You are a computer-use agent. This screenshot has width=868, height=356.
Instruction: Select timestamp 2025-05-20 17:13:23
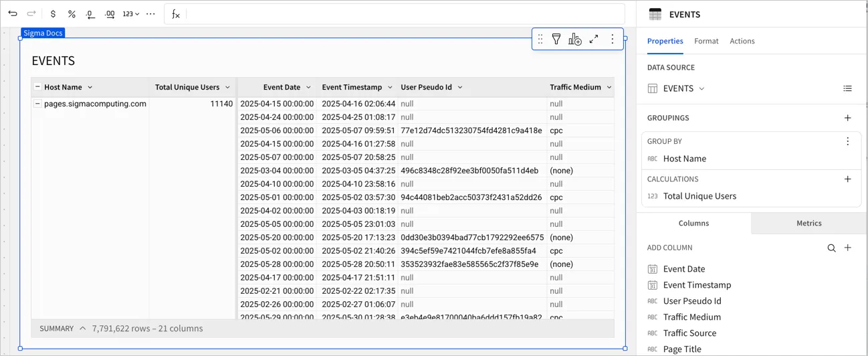[x=358, y=238]
